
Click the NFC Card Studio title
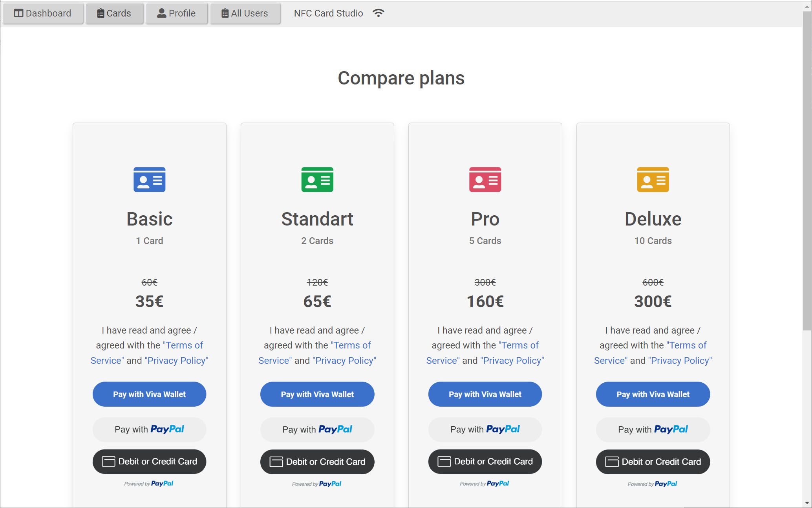[x=328, y=13]
